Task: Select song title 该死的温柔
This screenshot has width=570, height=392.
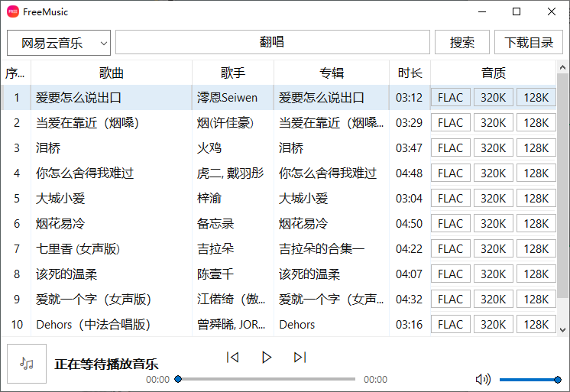Action: pyautogui.click(x=66, y=274)
